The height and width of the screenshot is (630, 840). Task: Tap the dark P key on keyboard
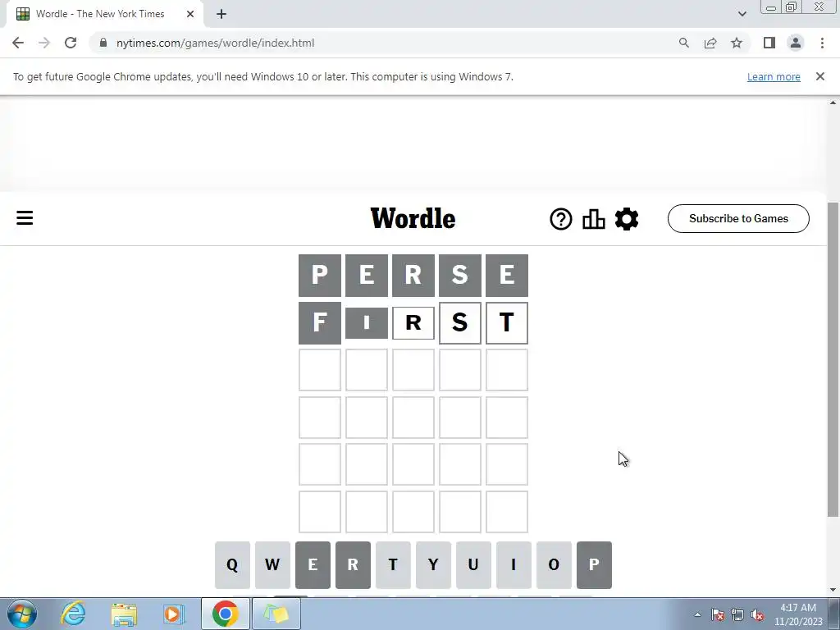(x=594, y=564)
